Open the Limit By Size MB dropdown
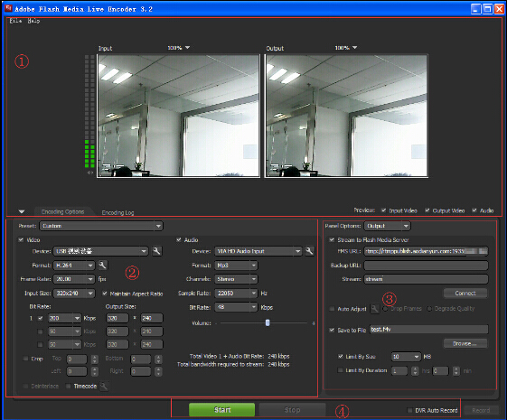The height and width of the screenshot is (420, 507). 406,357
